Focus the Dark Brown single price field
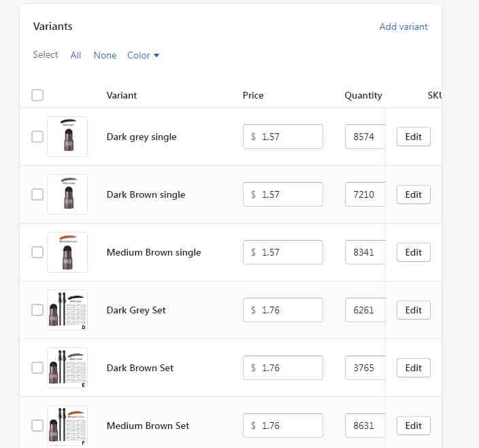This screenshot has width=479, height=448. [283, 194]
